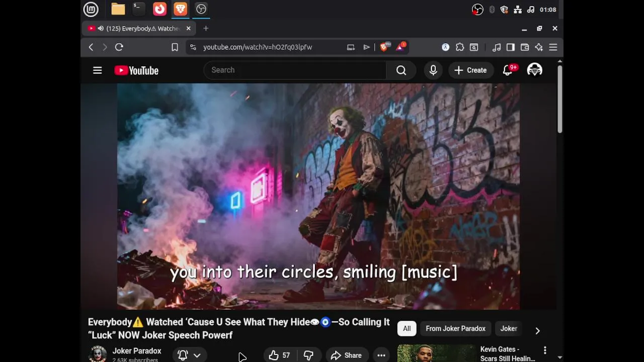Open options for Kevin Gates video
This screenshot has width=644, height=362.
tap(545, 350)
